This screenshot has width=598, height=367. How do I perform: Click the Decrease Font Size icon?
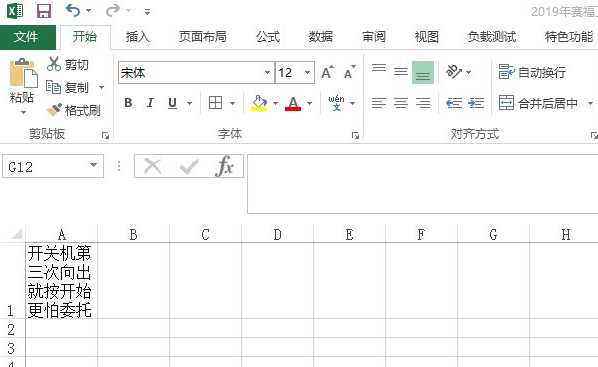349,72
